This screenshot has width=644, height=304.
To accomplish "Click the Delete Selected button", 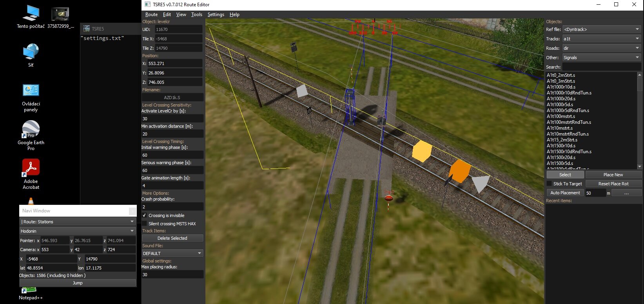I will (172, 238).
